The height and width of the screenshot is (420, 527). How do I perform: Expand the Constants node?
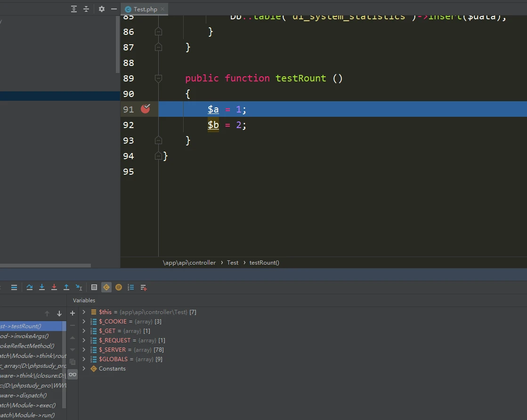point(84,369)
